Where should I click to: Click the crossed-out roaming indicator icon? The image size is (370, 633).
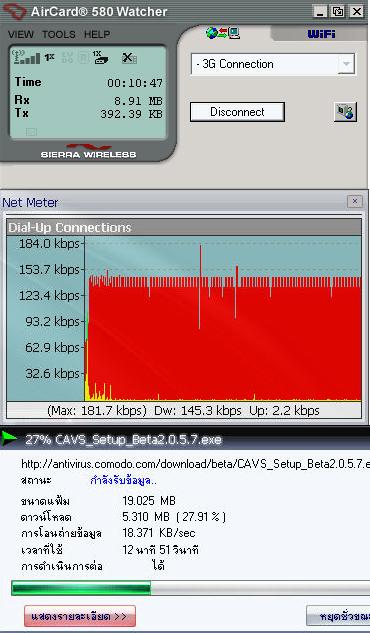pos(129,58)
